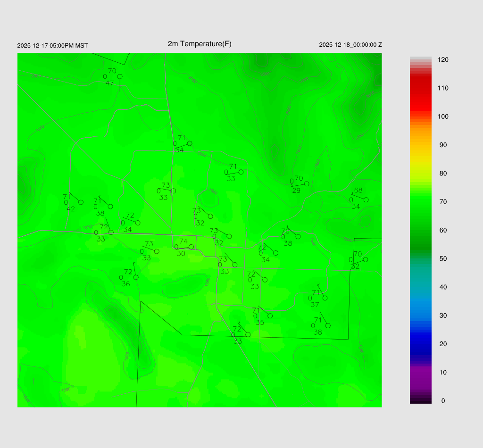Select the station marker showing 74 and 30
This screenshot has width=483, height=448.
tap(191, 247)
